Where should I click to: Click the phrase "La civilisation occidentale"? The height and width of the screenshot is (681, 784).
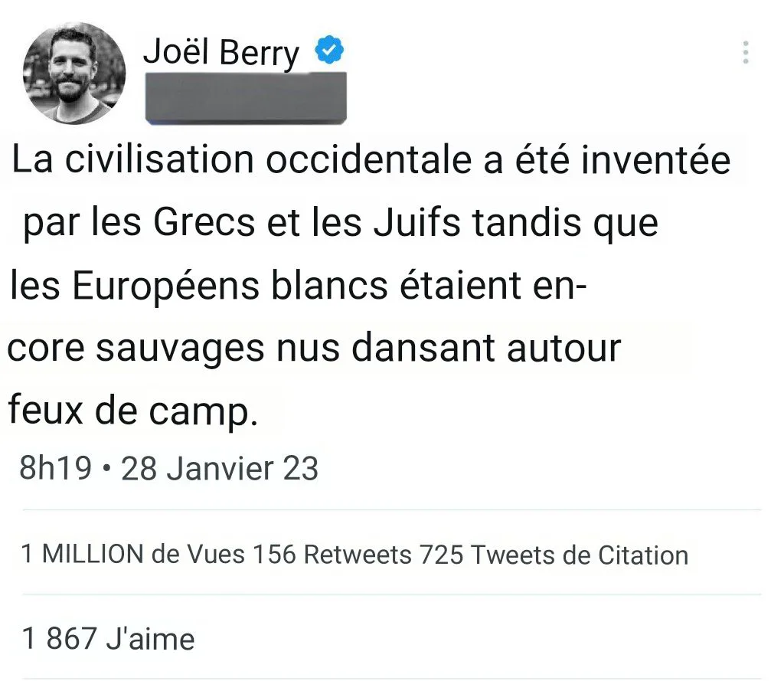click(x=243, y=159)
